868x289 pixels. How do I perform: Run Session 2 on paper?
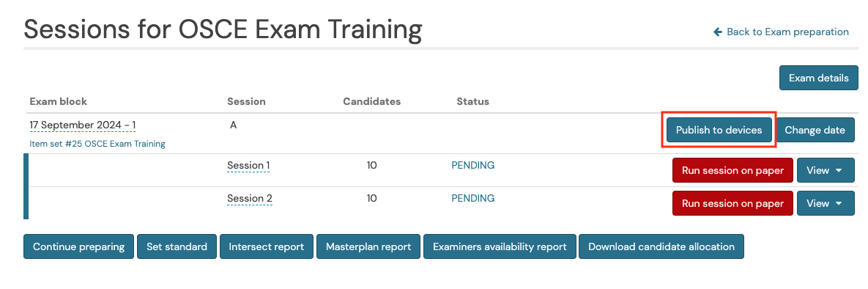(733, 204)
